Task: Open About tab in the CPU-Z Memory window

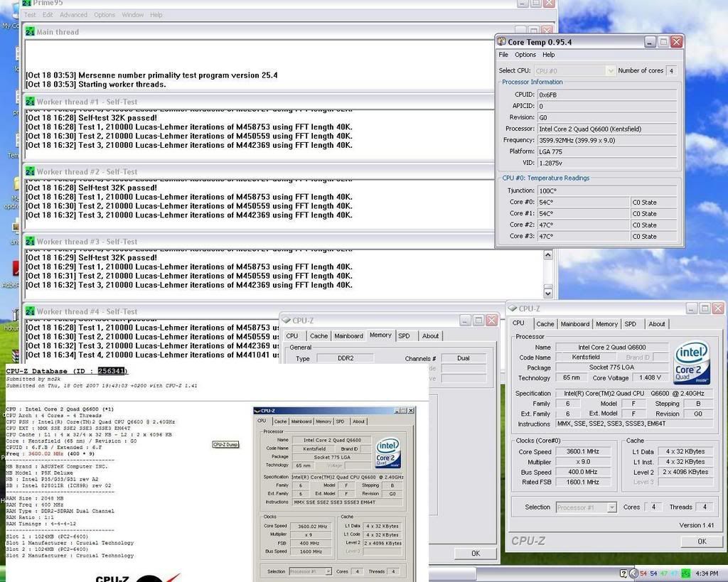Action: point(430,336)
